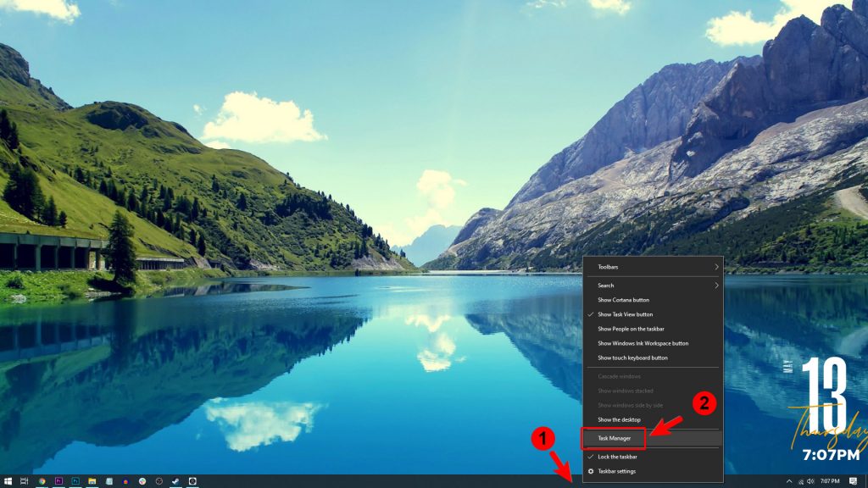This screenshot has height=488, width=868.
Task: Open the volume speaker control
Action: coord(810,481)
